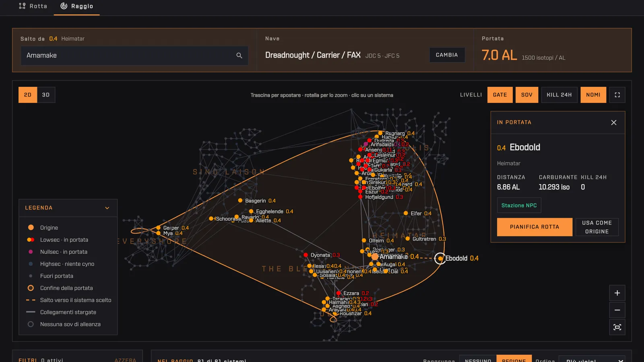Screen dimensions: 644x362
Task: Click the Ebodold title in side panel
Action: 525,147
